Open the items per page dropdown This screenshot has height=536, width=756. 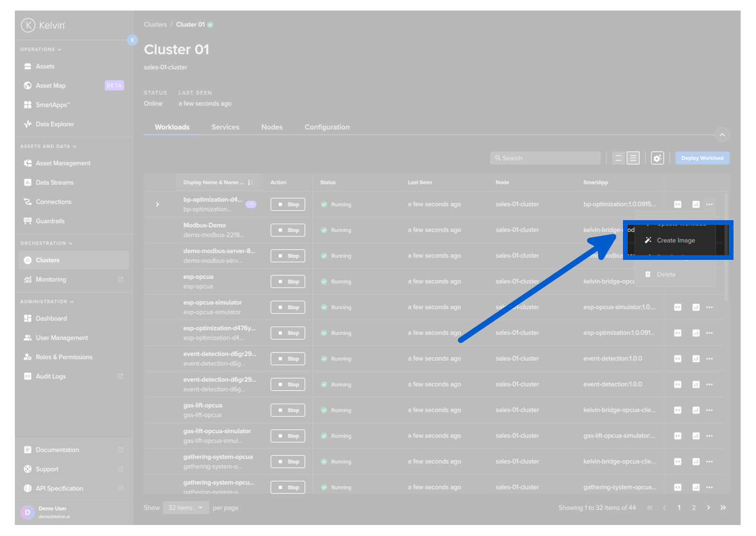pos(186,508)
